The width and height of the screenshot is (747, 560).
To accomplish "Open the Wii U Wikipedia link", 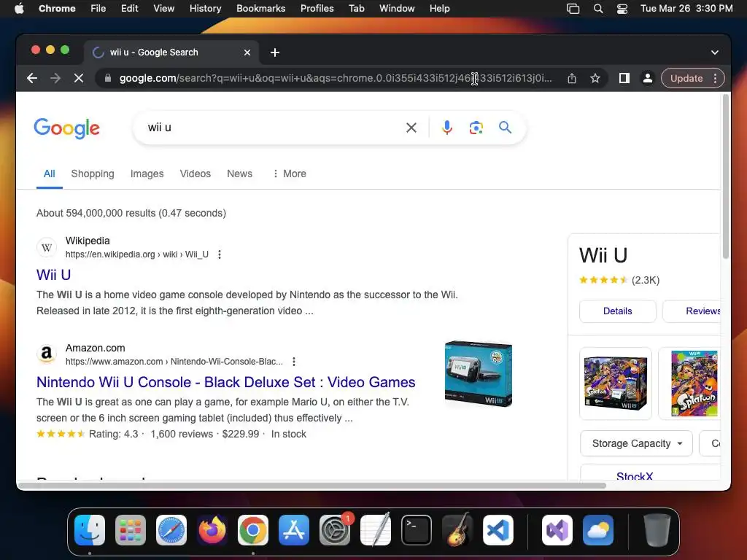I will (53, 275).
